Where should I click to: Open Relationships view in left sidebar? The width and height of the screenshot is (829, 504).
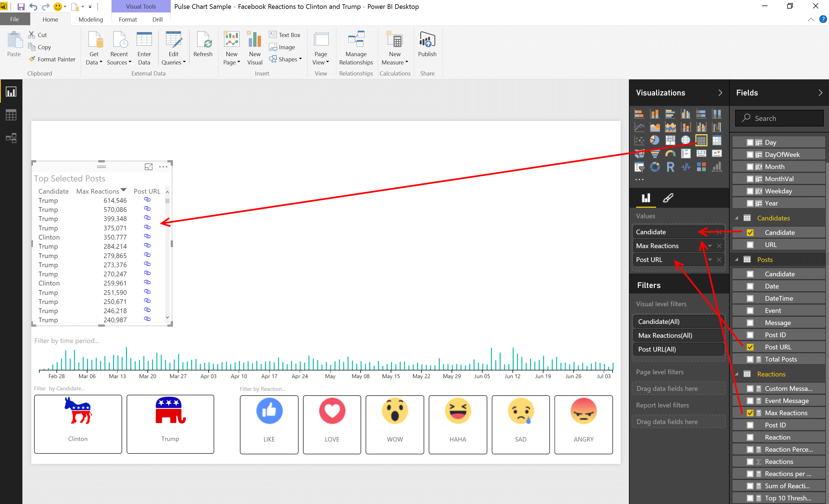(11, 138)
